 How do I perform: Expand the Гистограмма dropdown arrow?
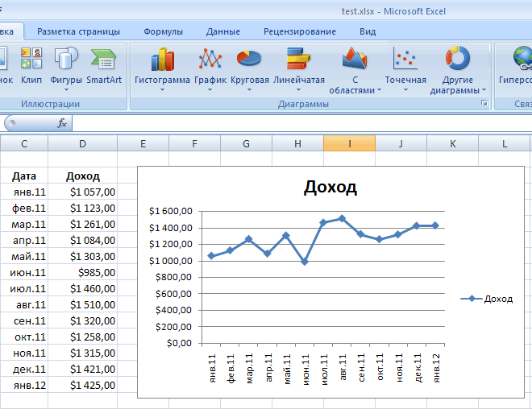tap(162, 90)
